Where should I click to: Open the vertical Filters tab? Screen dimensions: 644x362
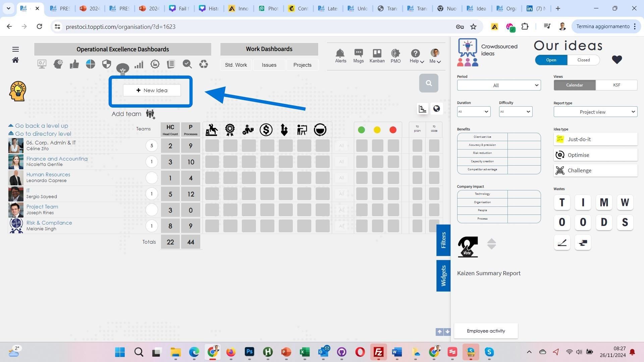coord(443,240)
